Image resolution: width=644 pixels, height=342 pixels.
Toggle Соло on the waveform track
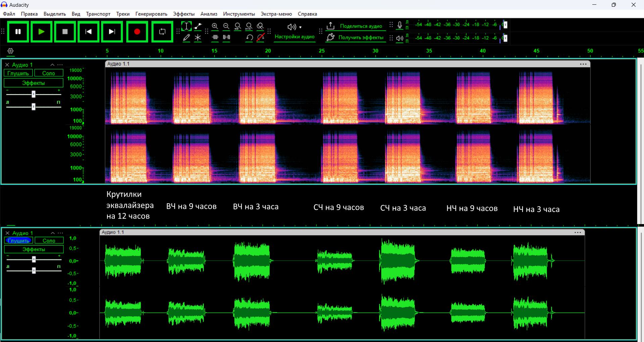coord(49,241)
